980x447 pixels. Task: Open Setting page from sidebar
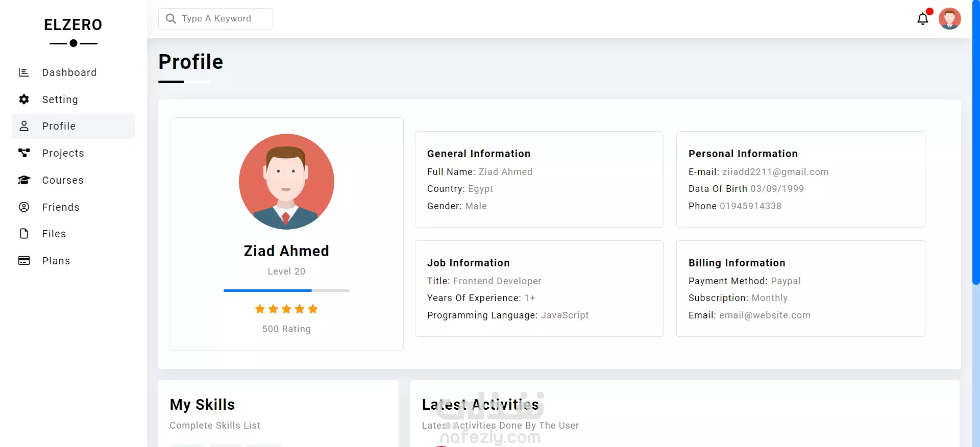pyautogui.click(x=73, y=100)
